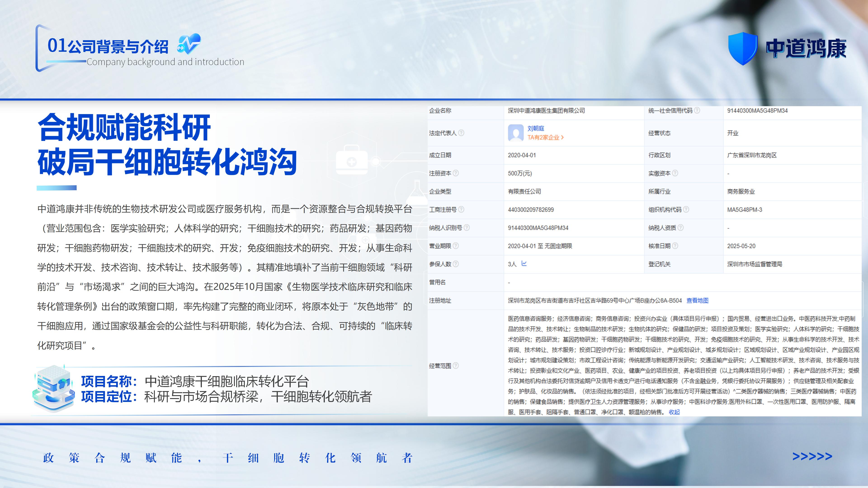Click the 项目名称 project name line
Viewport: 868px width, 488px height.
(x=195, y=381)
